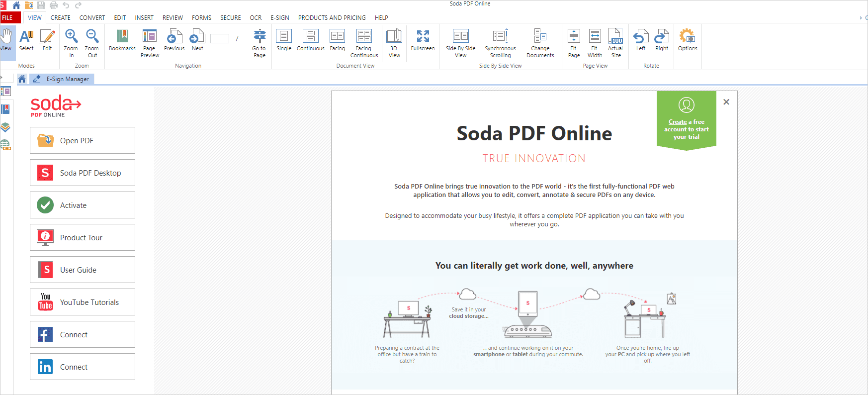Image resolution: width=868 pixels, height=395 pixels.
Task: Enter Fullscreen mode
Action: coord(423,40)
